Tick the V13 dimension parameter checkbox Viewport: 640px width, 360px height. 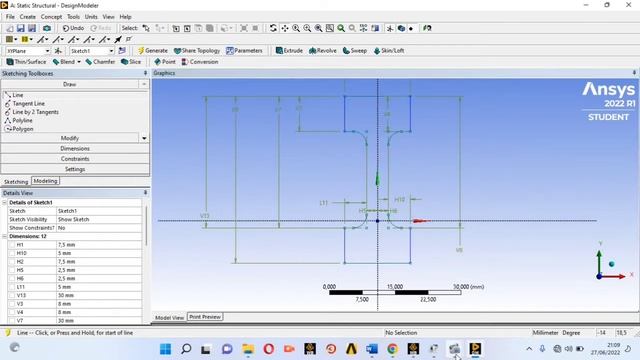click(x=11, y=296)
